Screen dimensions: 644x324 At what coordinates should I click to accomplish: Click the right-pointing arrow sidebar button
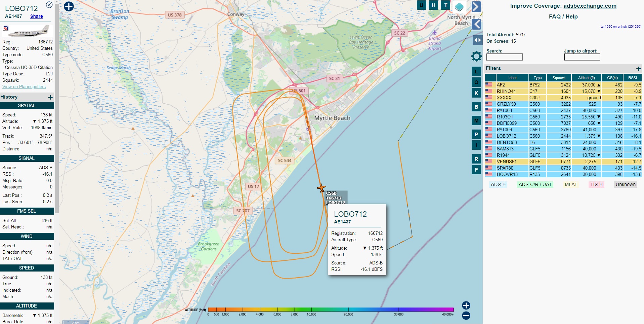476,7
